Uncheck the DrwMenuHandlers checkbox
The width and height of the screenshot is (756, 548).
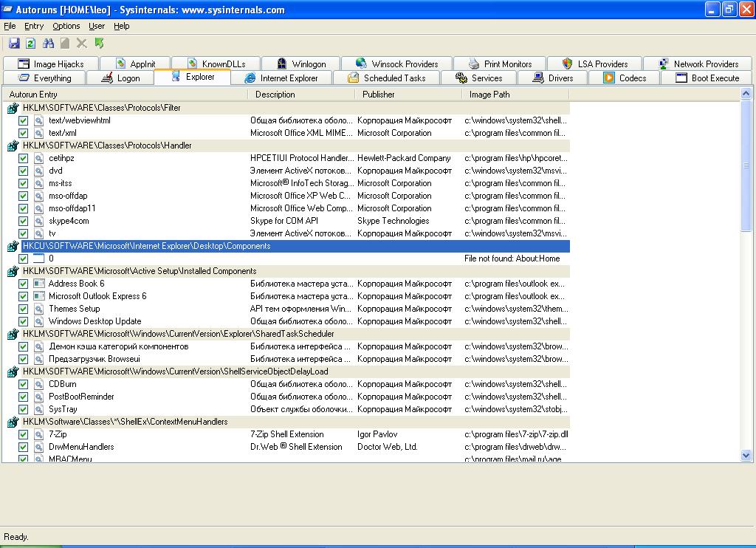click(23, 447)
